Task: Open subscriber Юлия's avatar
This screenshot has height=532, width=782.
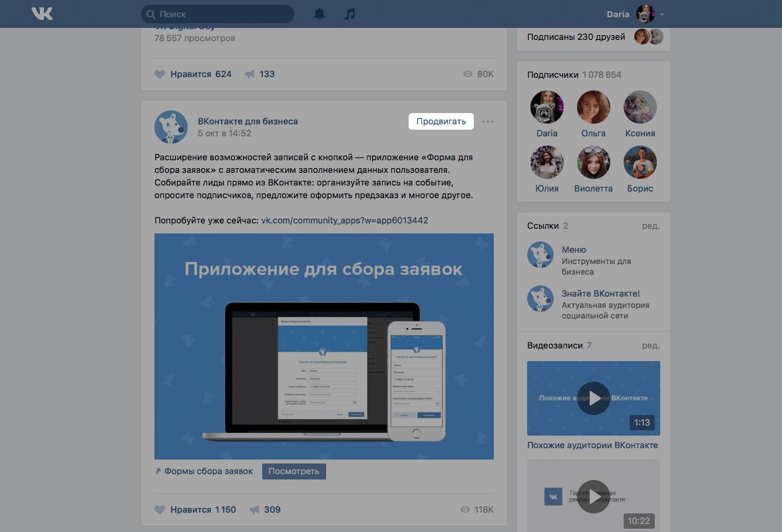Action: 547,162
